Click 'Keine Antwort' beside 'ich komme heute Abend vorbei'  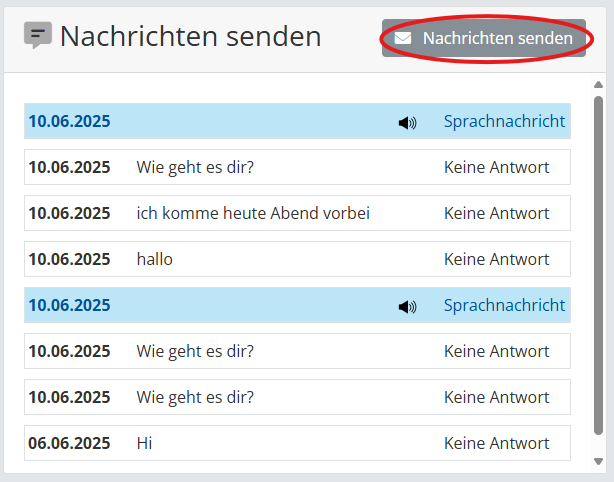(x=496, y=213)
